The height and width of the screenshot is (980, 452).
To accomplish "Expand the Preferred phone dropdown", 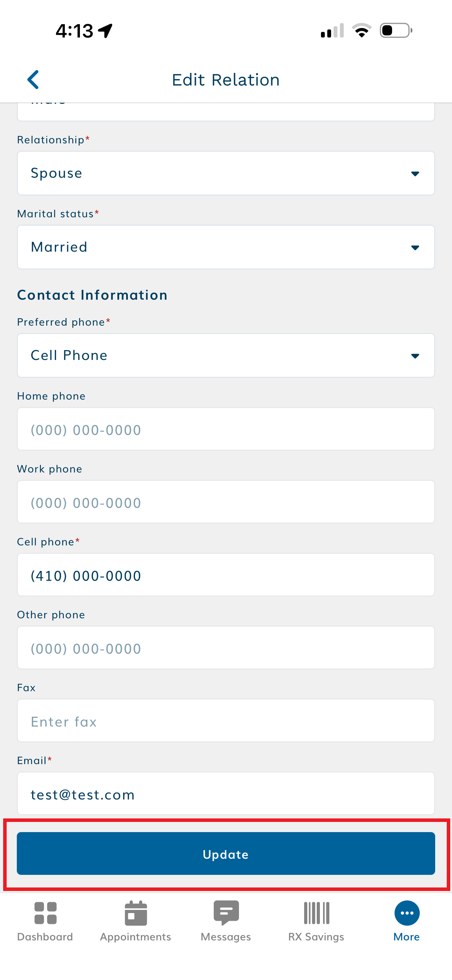I will [x=226, y=356].
